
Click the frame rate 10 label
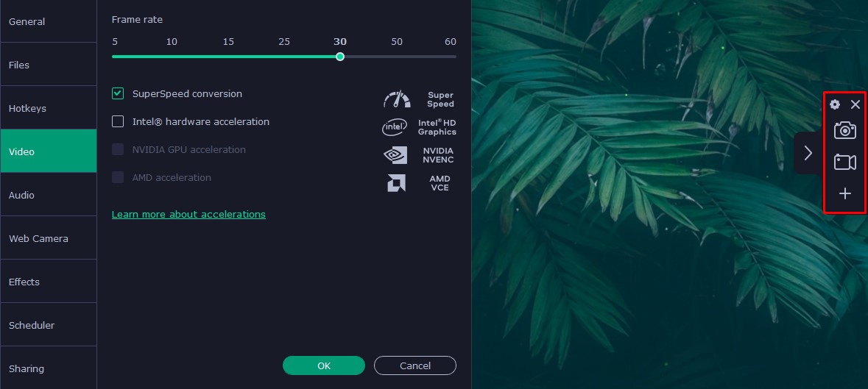point(172,41)
